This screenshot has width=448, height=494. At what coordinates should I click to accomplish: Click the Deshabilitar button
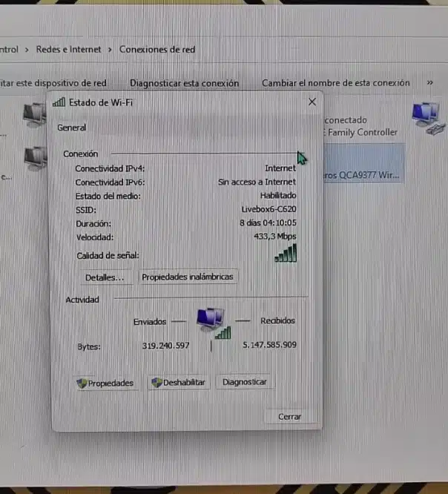[x=178, y=383]
